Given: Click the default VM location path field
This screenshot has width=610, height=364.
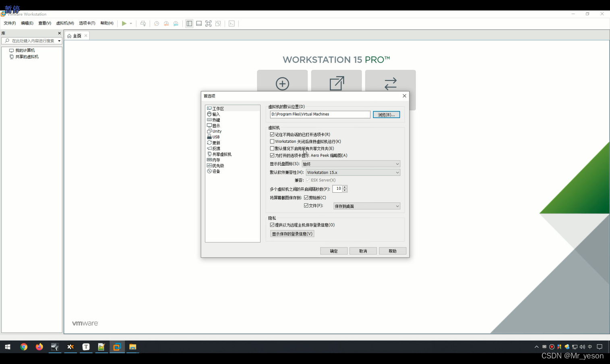Looking at the screenshot, I should point(320,115).
